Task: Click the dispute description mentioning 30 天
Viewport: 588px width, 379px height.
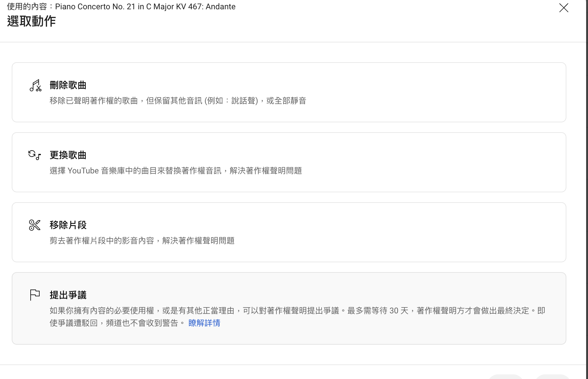Action: pyautogui.click(x=297, y=311)
